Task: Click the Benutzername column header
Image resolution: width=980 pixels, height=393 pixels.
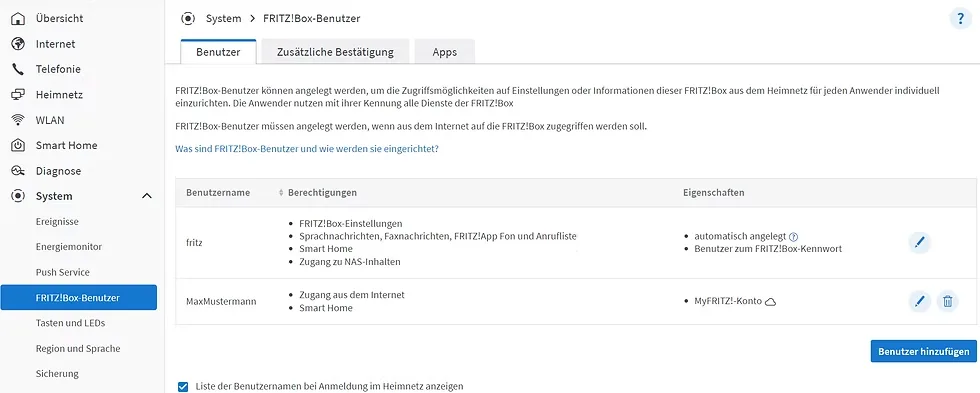Action: (x=218, y=193)
